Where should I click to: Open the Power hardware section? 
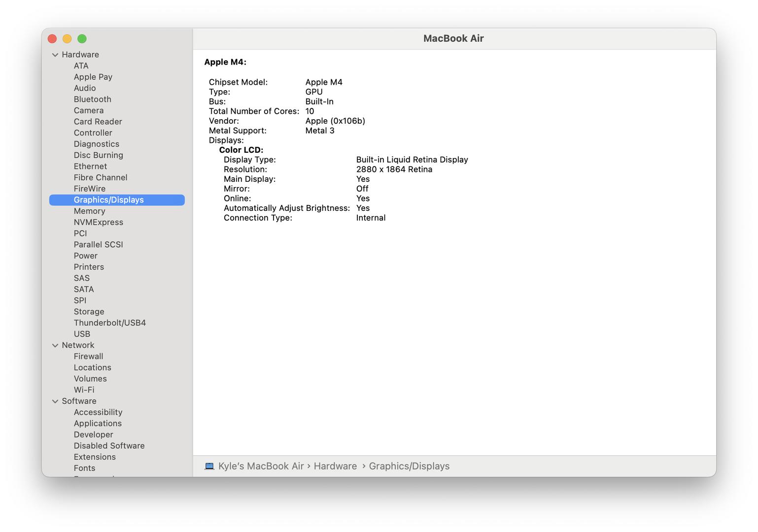85,256
